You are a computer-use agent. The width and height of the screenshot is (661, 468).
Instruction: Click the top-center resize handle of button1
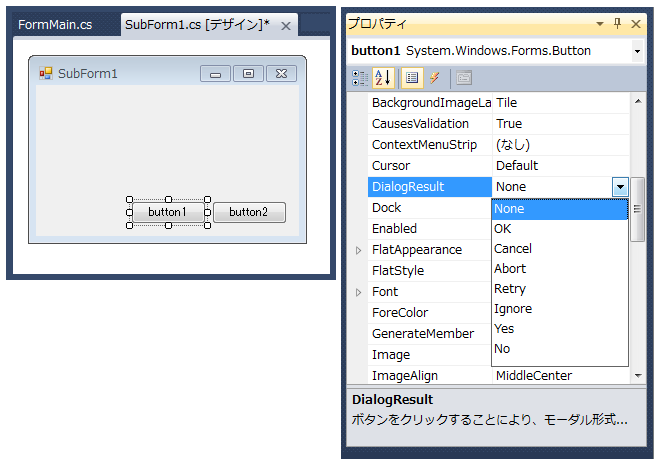168,199
